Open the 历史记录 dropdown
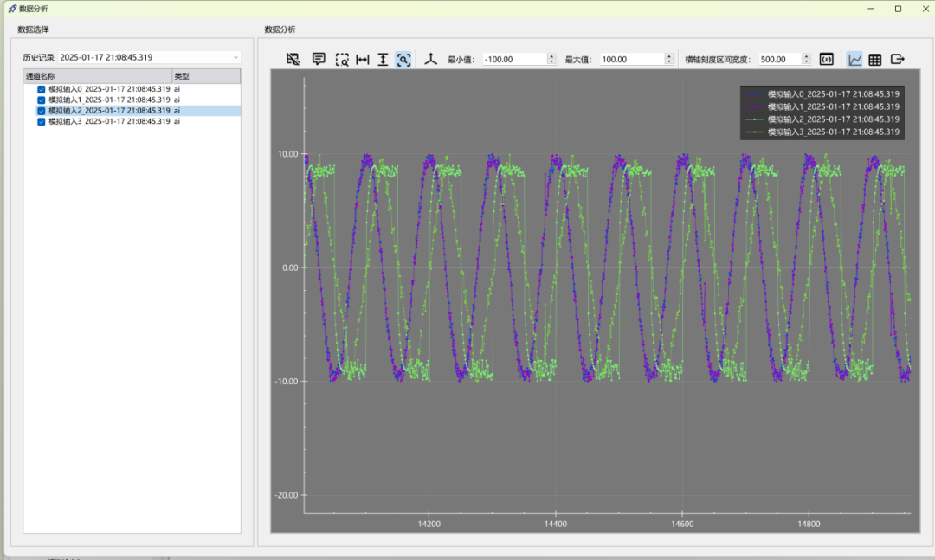The image size is (935, 560). [149, 57]
